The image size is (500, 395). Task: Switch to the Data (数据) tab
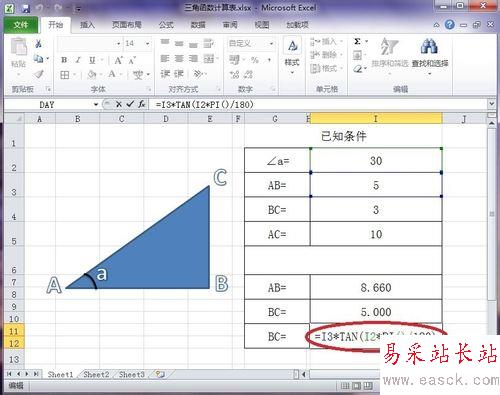pos(198,25)
